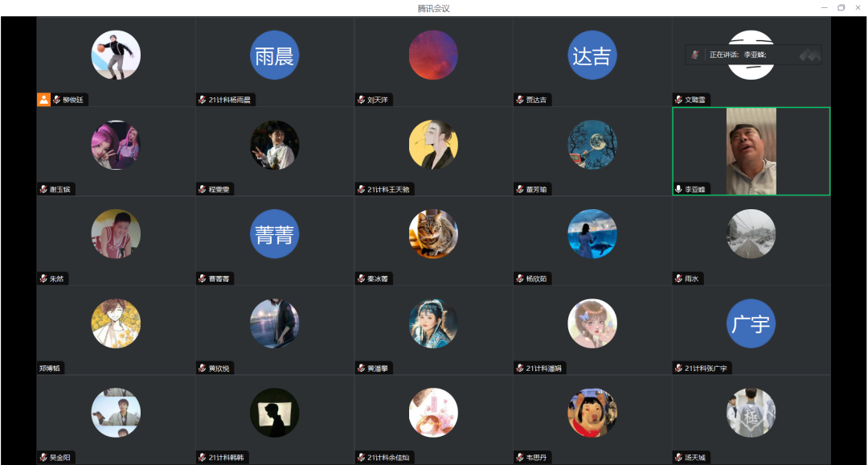Click the 郑博韬 name label
Screen dimensions: 868x465
(49, 368)
